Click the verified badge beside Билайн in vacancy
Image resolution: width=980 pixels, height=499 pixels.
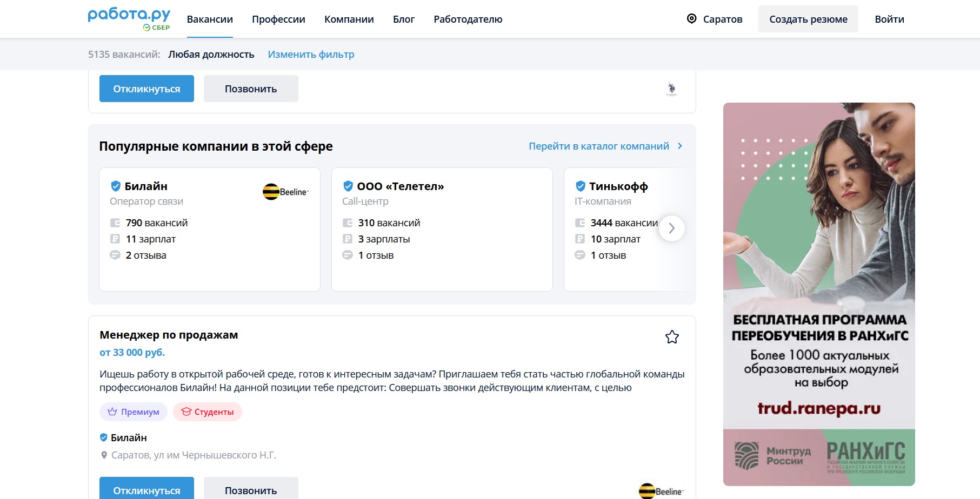click(x=104, y=437)
